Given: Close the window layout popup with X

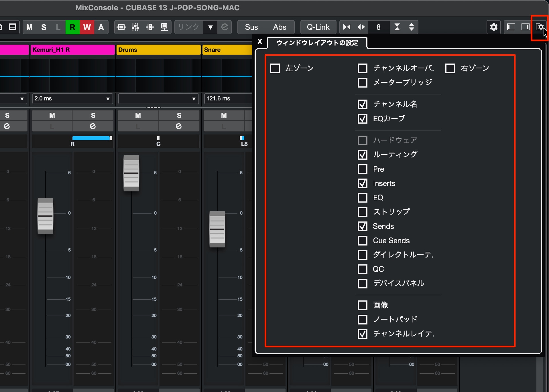Looking at the screenshot, I should coord(260,41).
